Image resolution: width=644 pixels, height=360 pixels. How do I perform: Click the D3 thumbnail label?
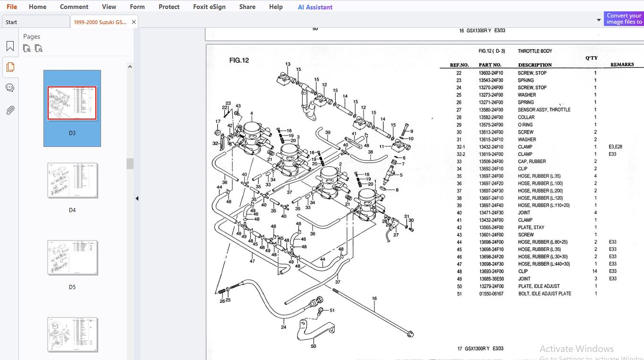pyautogui.click(x=72, y=133)
